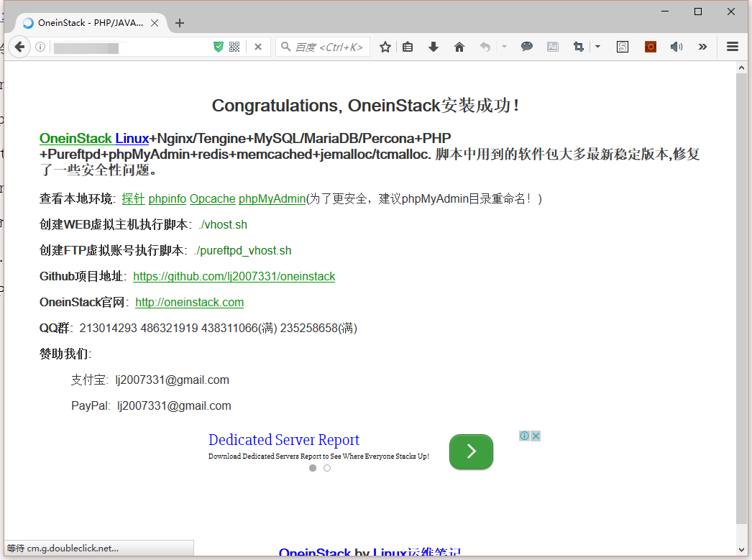The width and height of the screenshot is (752, 560).
Task: Click Dedicated Server Report ad title
Action: [x=284, y=440]
